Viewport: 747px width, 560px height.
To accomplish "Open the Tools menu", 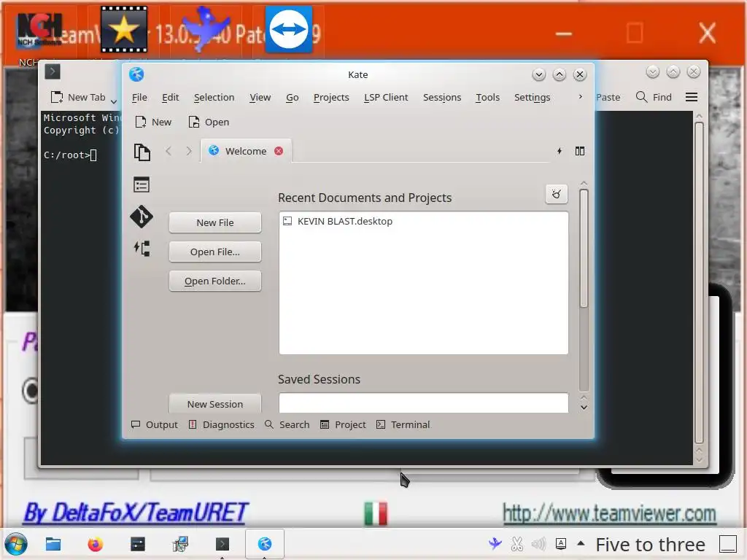I will pyautogui.click(x=487, y=97).
